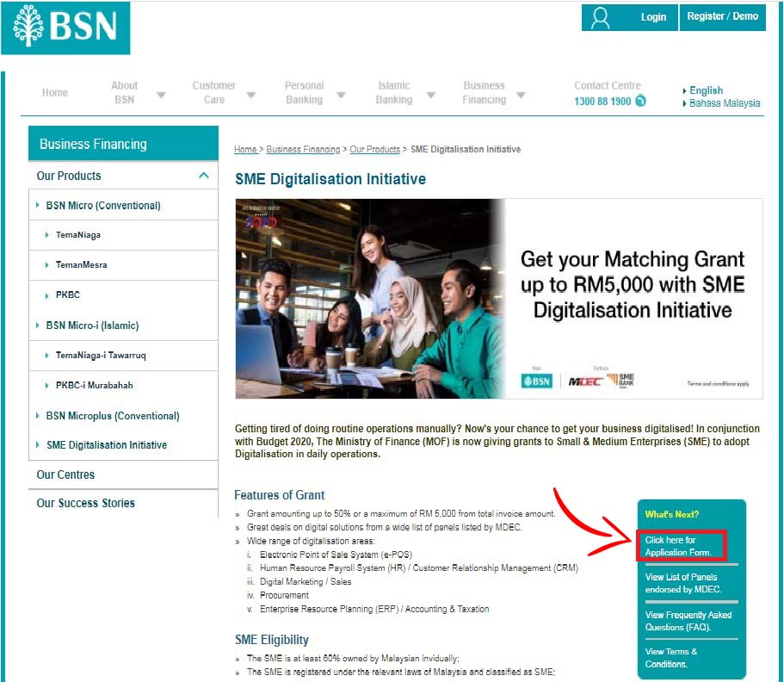This screenshot has height=682, width=784.
Task: Click 'Digital Marketing / Sales' list item
Action: click(x=306, y=581)
